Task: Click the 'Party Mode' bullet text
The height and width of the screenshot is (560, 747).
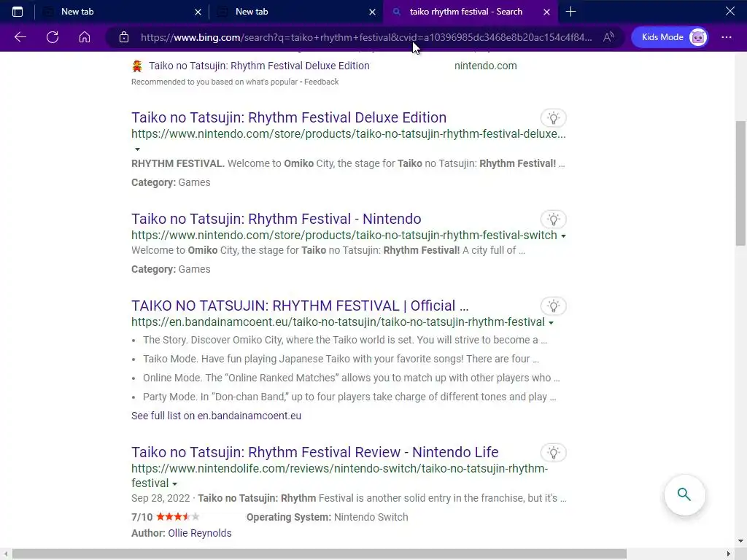Action: (349, 397)
